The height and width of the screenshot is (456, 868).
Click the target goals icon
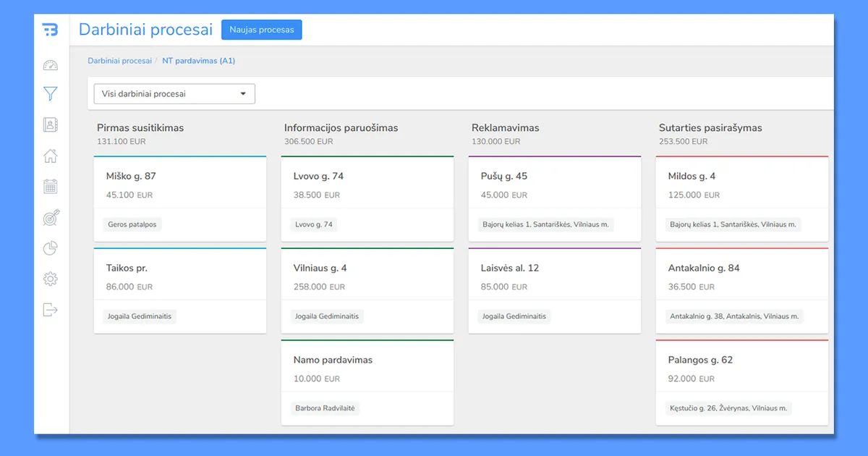(51, 217)
